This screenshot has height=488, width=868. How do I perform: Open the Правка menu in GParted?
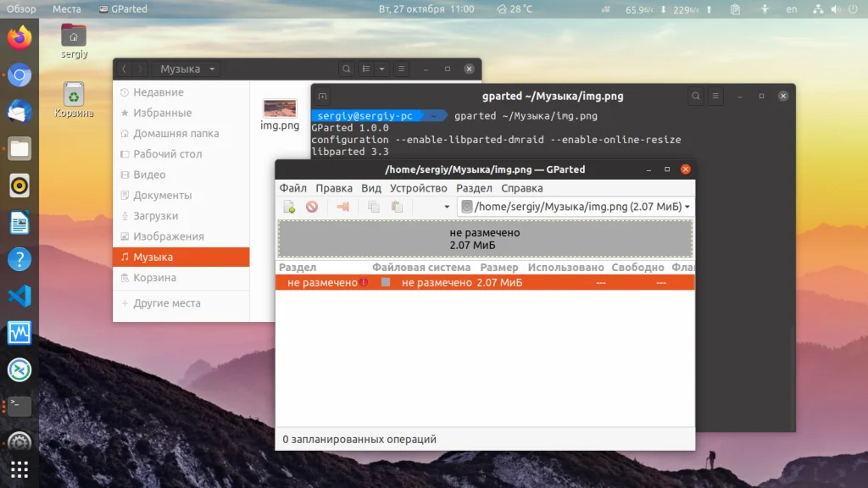(x=335, y=187)
